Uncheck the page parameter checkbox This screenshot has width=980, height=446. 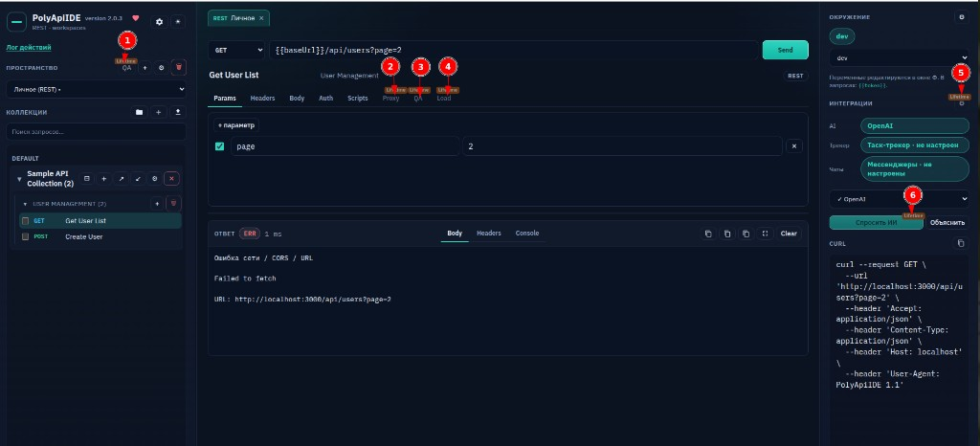pos(219,146)
